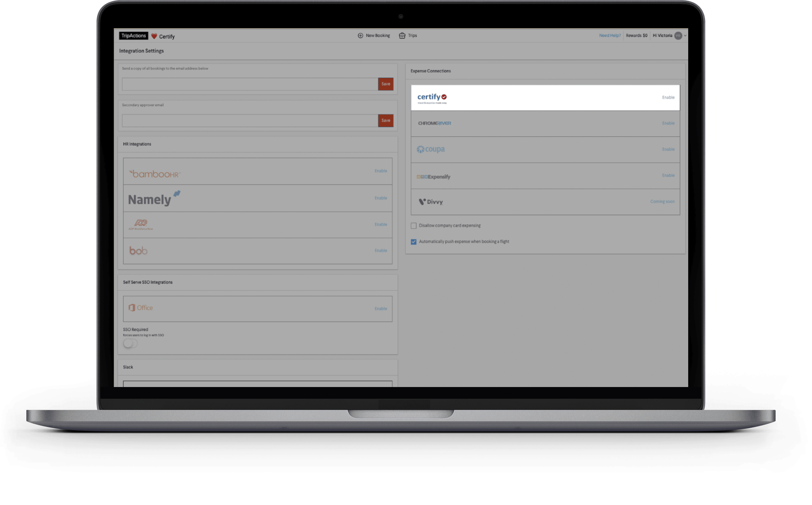This screenshot has width=812, height=505.
Task: Click the Trips suitcase icon
Action: pos(402,36)
